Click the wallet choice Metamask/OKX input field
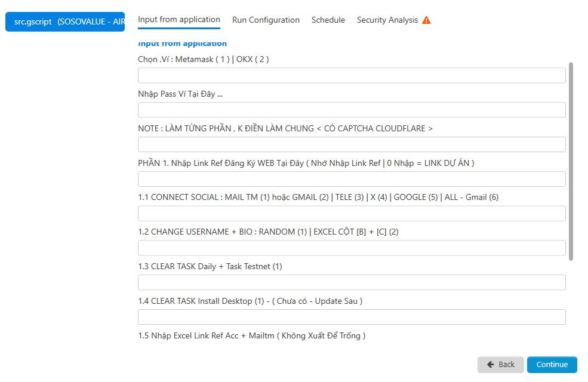 click(352, 75)
